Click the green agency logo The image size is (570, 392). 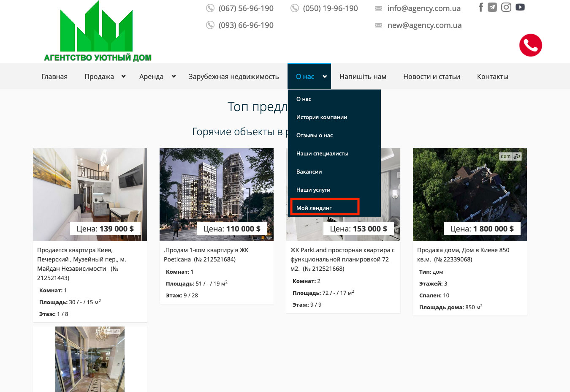coord(98,32)
